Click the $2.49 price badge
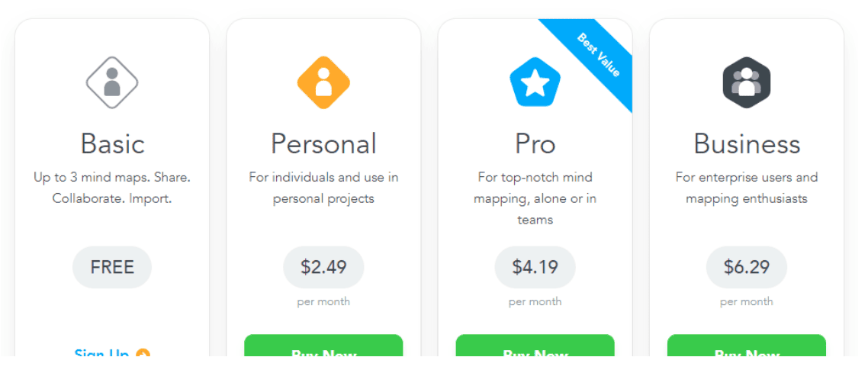868x386 pixels. pyautogui.click(x=323, y=267)
